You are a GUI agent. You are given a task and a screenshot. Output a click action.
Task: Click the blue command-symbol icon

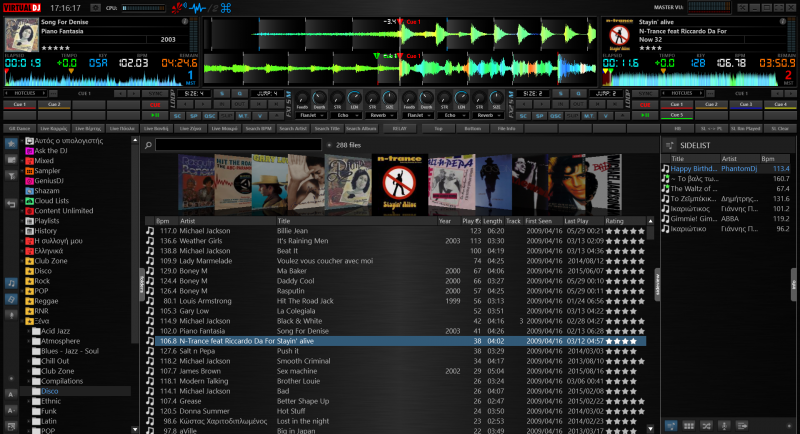point(226,8)
